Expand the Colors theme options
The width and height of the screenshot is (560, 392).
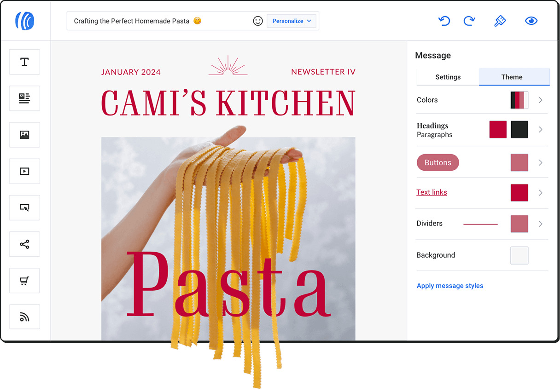541,100
